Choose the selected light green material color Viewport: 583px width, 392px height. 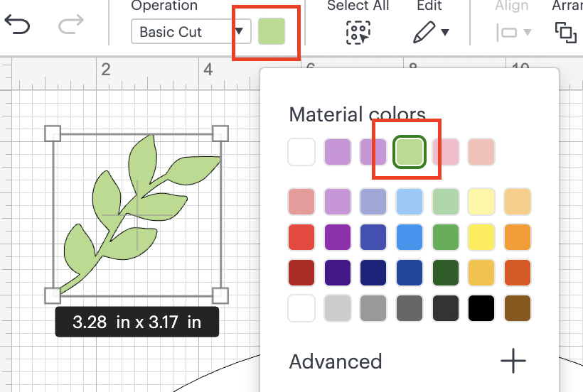pyautogui.click(x=410, y=152)
